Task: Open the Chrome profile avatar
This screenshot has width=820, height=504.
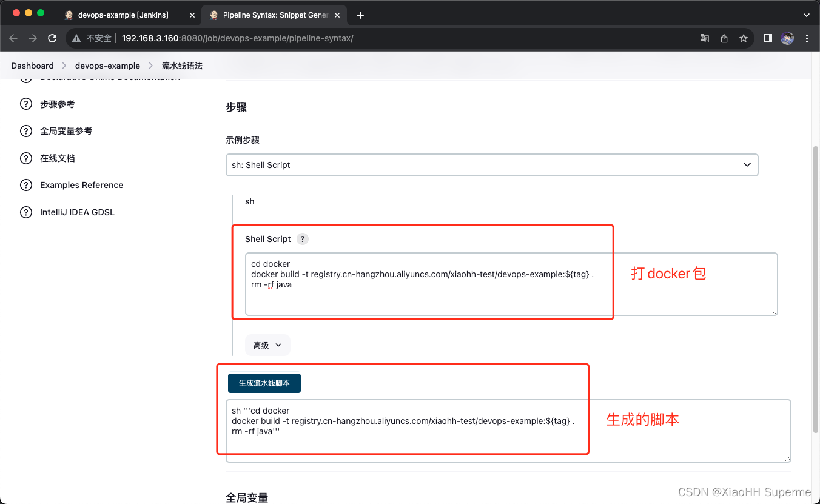Action: [787, 38]
